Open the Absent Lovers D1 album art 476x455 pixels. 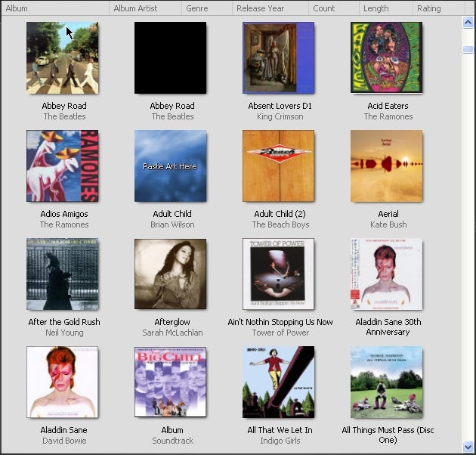point(278,57)
